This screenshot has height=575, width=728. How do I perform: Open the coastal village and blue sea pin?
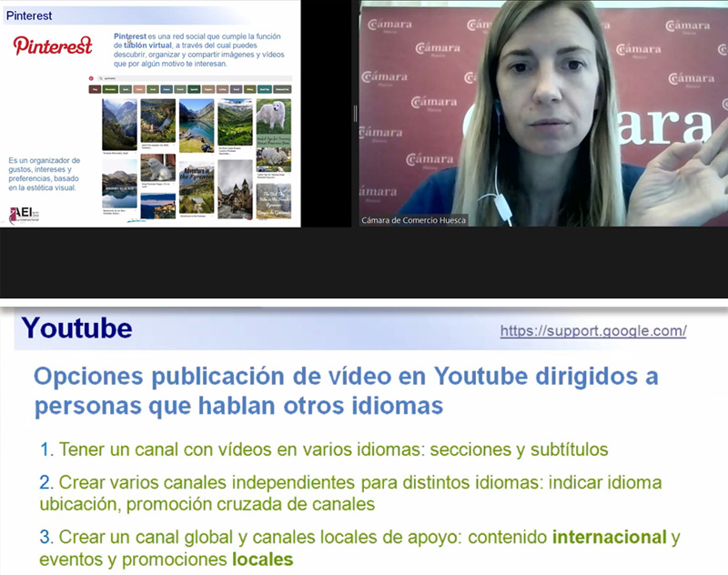coord(157,207)
